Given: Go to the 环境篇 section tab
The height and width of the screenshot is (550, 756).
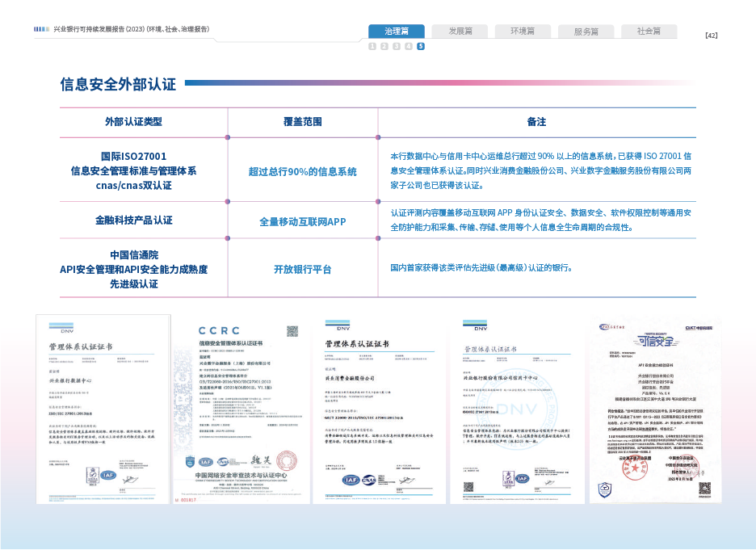Looking at the screenshot, I should pos(522,31).
